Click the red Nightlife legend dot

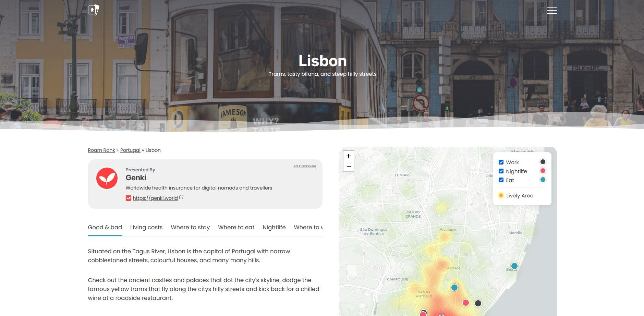[x=543, y=171]
